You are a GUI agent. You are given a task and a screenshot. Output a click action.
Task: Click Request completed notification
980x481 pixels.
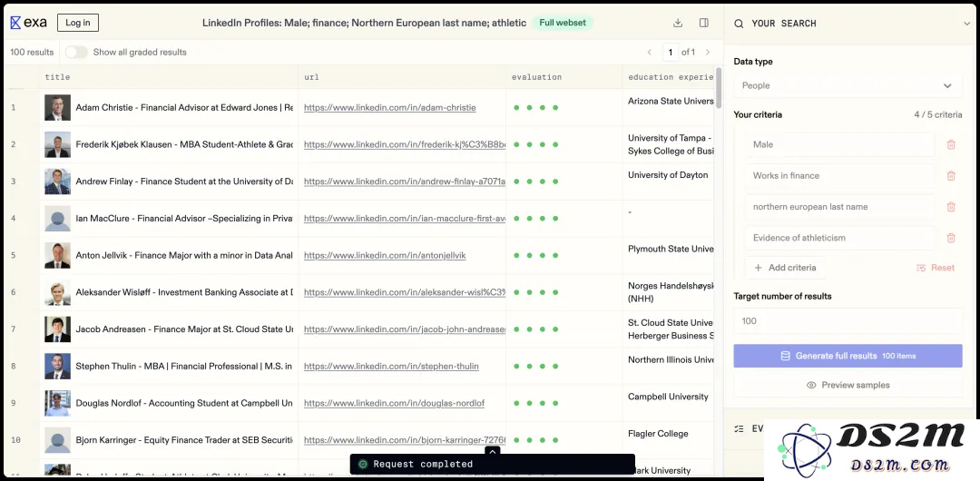pos(493,464)
